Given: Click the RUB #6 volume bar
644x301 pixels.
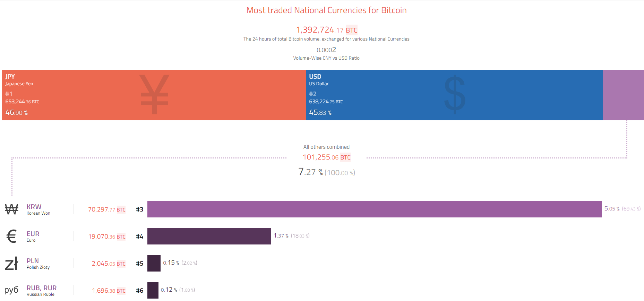Looking at the screenshot, I should point(153,290).
